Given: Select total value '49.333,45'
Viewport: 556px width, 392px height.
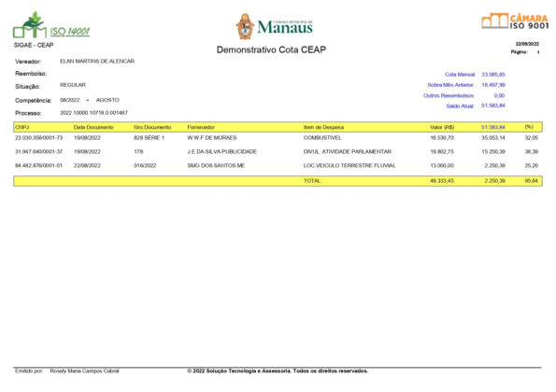Looking at the screenshot, I should pyautogui.click(x=442, y=180).
